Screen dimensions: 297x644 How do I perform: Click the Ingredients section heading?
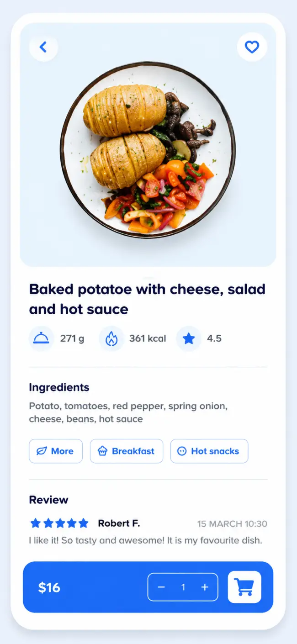pos(59,388)
